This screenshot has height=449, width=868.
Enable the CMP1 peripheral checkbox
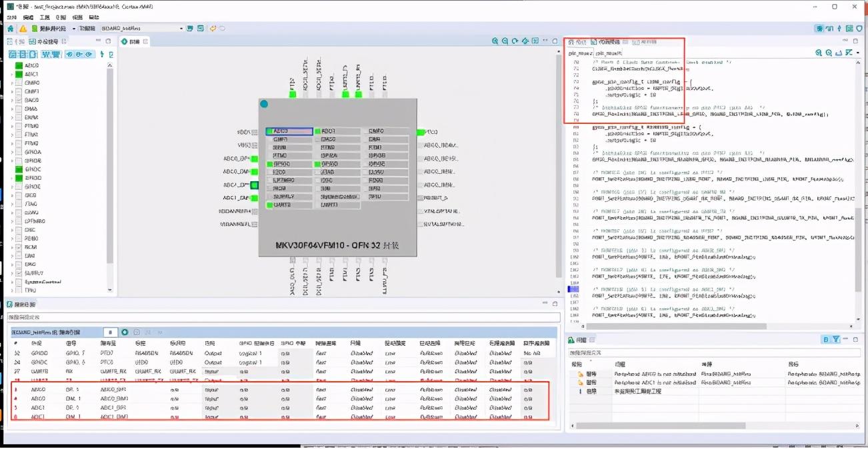tap(19, 92)
